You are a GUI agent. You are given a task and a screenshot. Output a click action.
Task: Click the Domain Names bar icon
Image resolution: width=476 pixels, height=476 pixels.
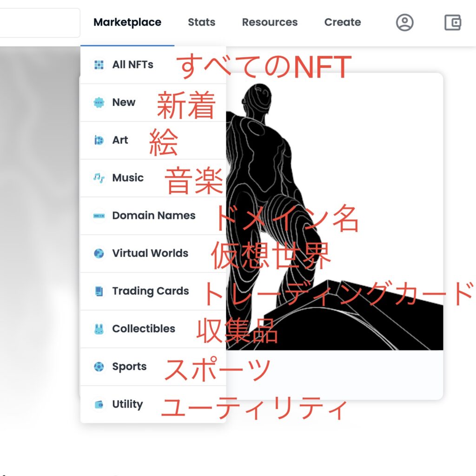click(x=99, y=216)
